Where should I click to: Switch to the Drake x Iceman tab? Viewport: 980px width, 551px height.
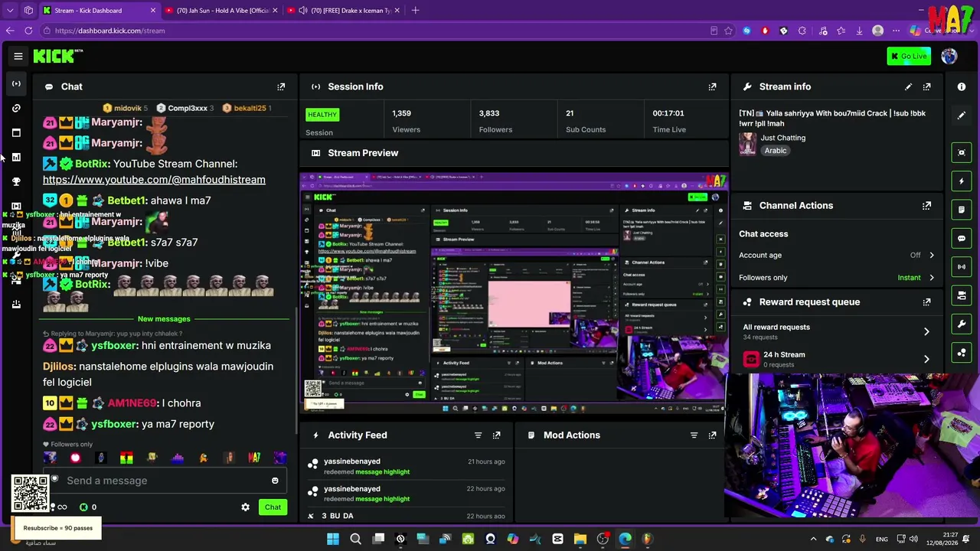(x=345, y=11)
